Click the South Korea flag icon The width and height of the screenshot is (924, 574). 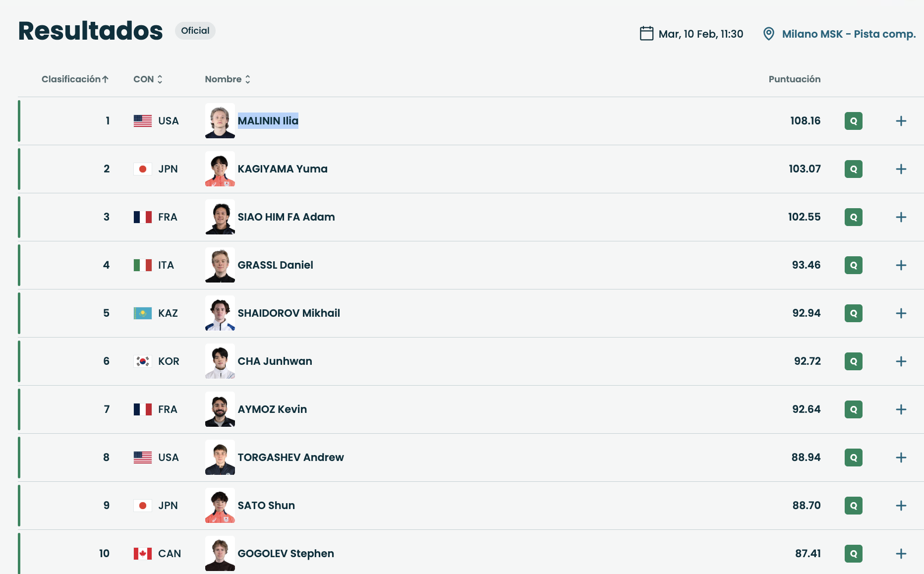143,361
